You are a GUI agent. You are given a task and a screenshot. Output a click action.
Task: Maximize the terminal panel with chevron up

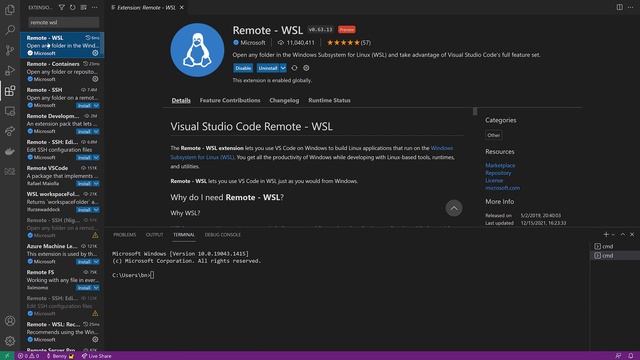point(623,235)
